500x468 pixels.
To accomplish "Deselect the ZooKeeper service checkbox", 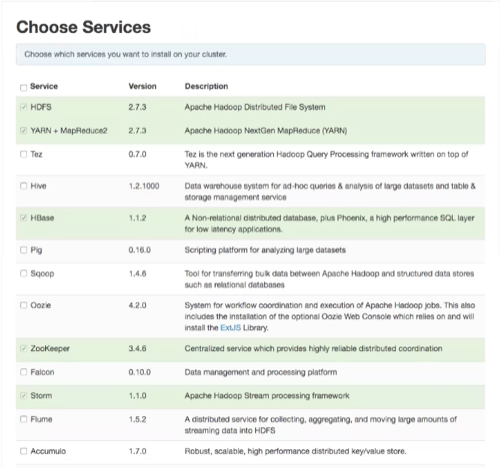I will tap(23, 348).
